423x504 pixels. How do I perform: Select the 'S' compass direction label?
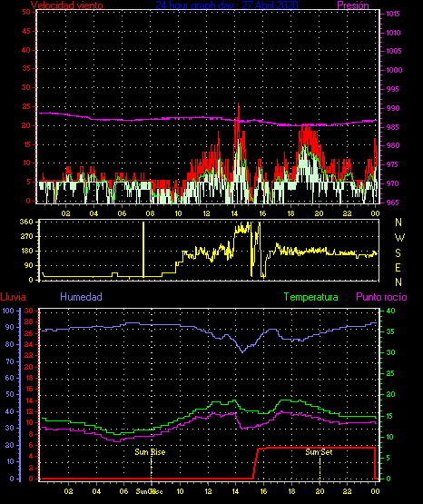(398, 253)
